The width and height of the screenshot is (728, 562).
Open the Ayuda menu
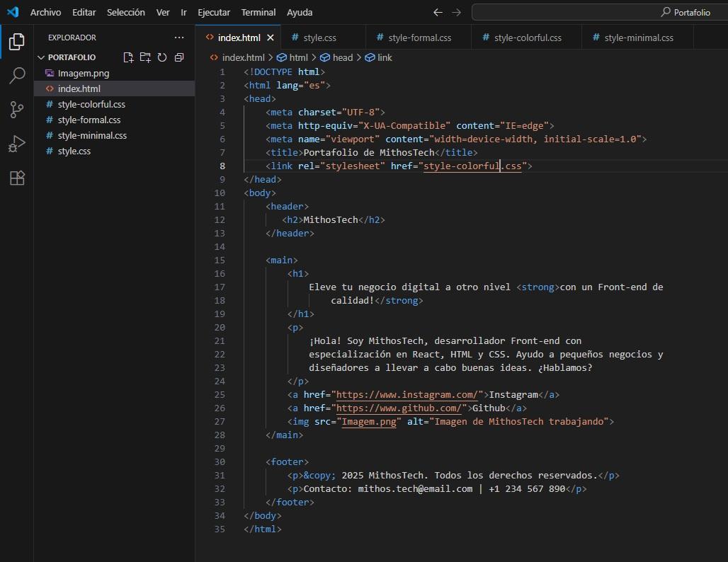[300, 12]
